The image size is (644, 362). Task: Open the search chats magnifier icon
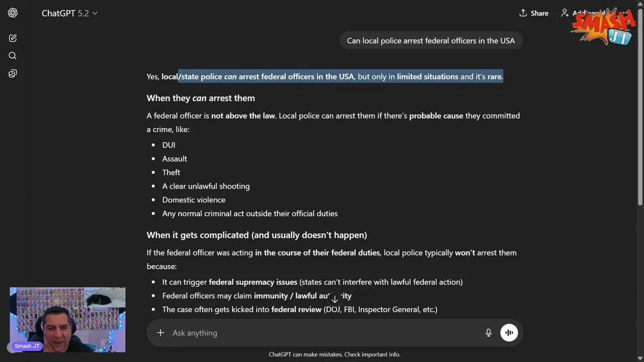pos(13,56)
